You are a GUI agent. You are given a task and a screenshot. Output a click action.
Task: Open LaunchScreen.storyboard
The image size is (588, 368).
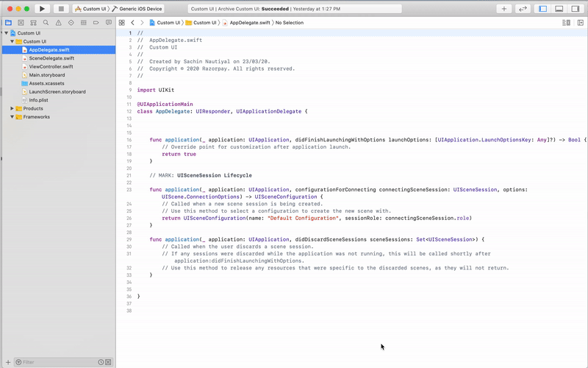pyautogui.click(x=59, y=91)
